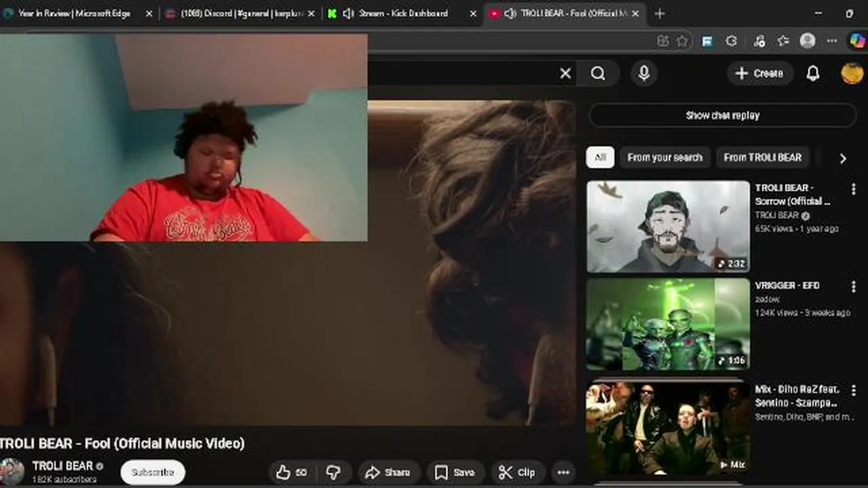Dislike the video with thumbs down

334,472
